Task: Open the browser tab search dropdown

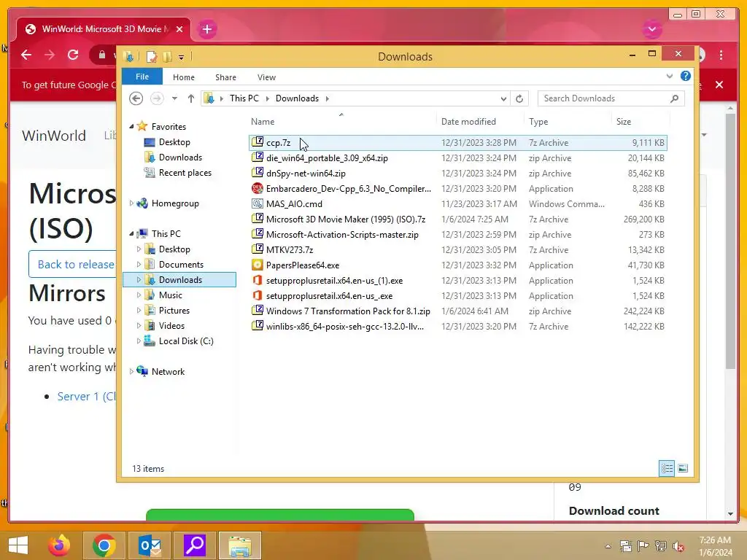Action: (652, 29)
